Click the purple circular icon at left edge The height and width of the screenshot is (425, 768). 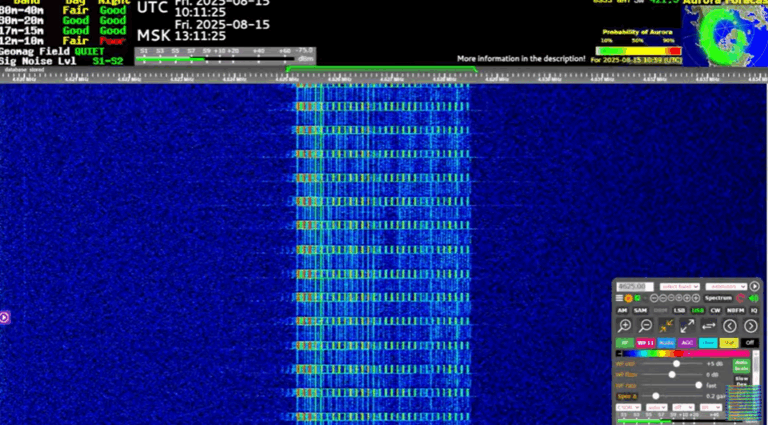pos(4,317)
